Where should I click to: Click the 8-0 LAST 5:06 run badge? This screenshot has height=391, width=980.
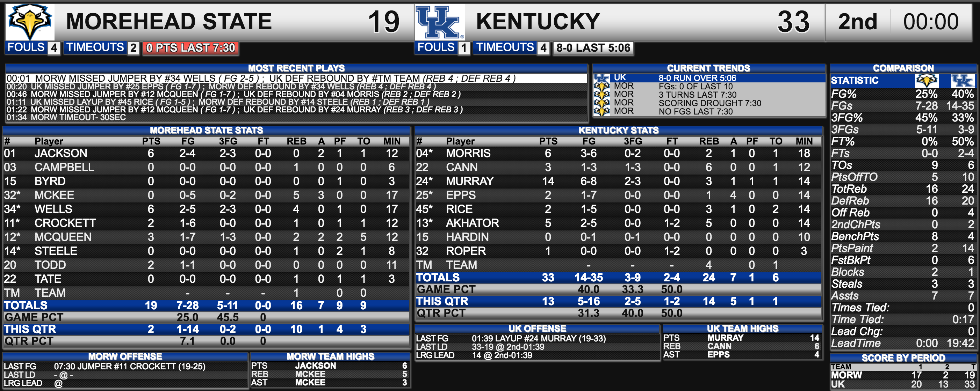coord(593,48)
